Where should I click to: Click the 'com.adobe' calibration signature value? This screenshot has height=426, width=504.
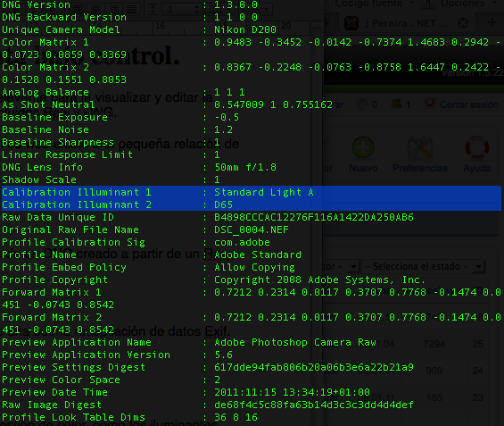pyautogui.click(x=242, y=242)
